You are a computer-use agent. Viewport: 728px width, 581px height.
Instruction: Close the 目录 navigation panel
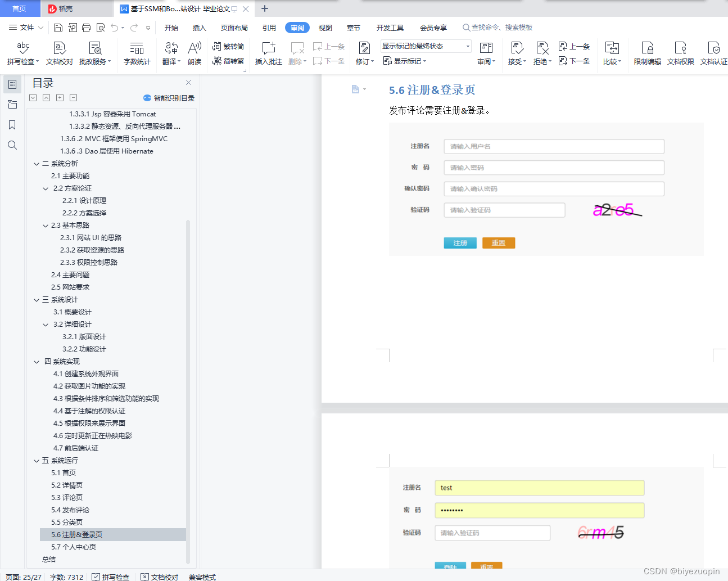[189, 82]
